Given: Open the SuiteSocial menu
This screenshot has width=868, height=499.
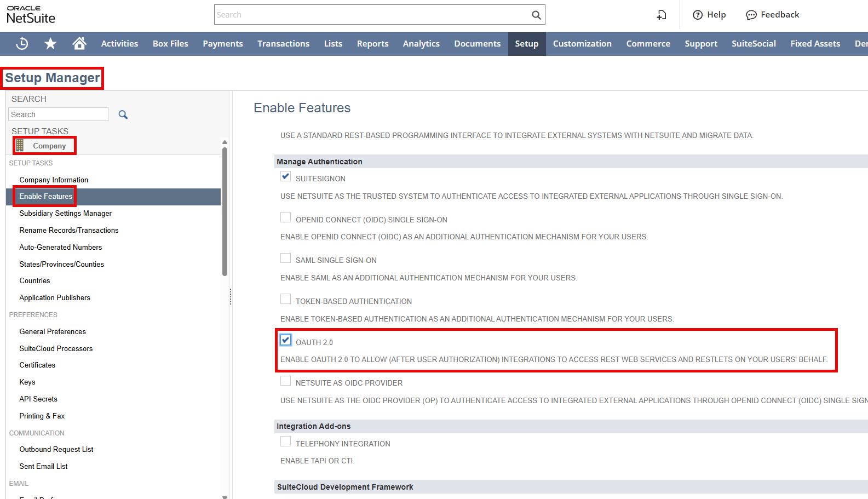Looking at the screenshot, I should (x=754, y=44).
